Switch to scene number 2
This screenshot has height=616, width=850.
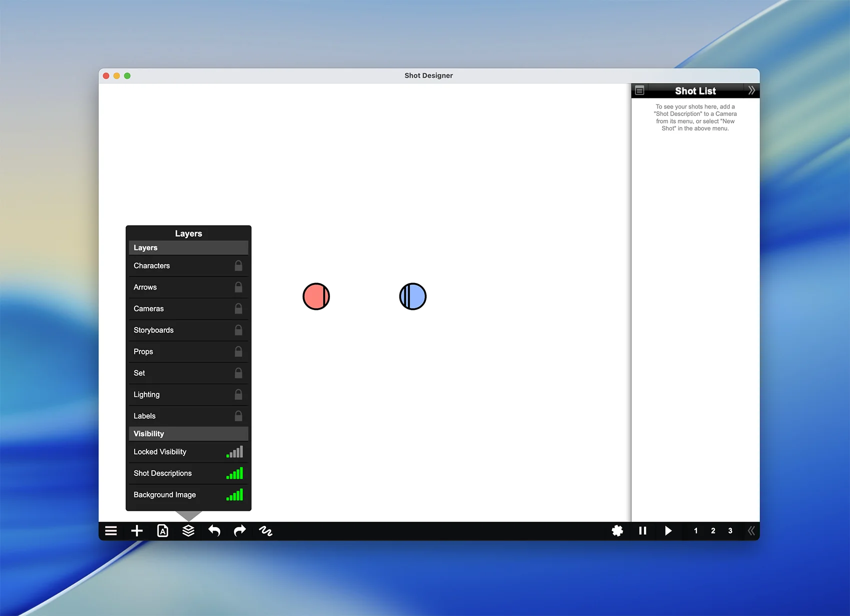pyautogui.click(x=713, y=531)
